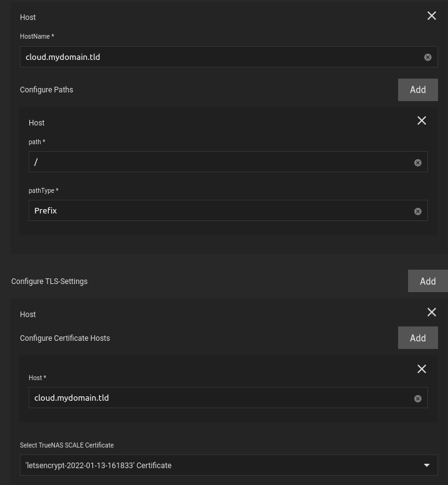Click the Configure Certificate Hosts label
Screen dimensions: 448x485
[x=65, y=338]
